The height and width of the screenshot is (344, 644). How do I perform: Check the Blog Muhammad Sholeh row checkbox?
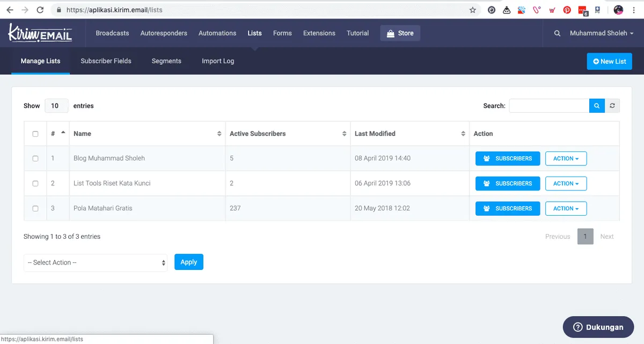click(35, 158)
